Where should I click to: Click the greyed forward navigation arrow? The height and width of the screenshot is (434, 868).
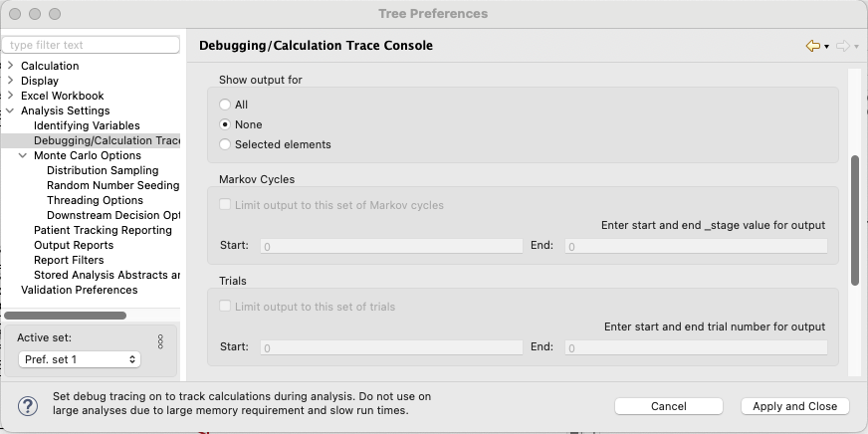[x=842, y=46]
